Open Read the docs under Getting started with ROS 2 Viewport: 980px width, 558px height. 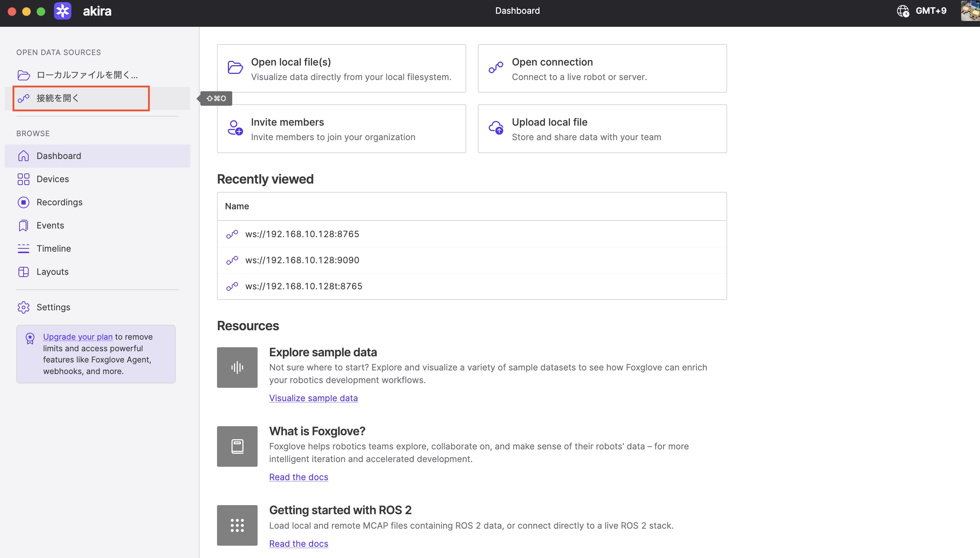coord(299,544)
